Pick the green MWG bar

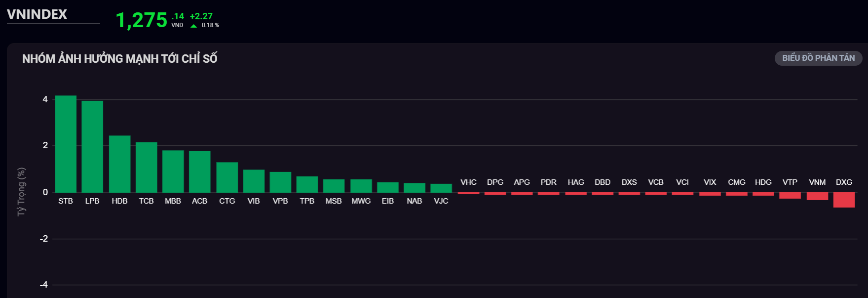361,186
